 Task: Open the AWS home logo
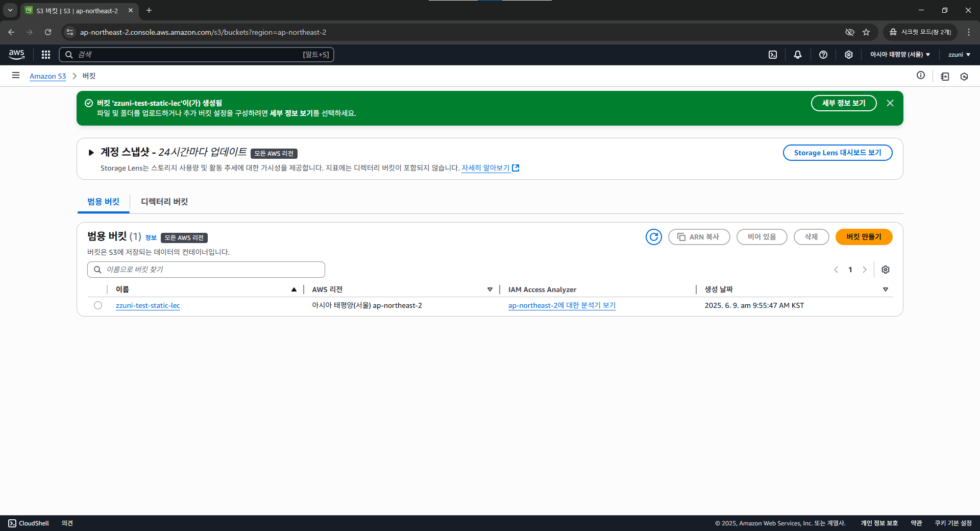[16, 54]
